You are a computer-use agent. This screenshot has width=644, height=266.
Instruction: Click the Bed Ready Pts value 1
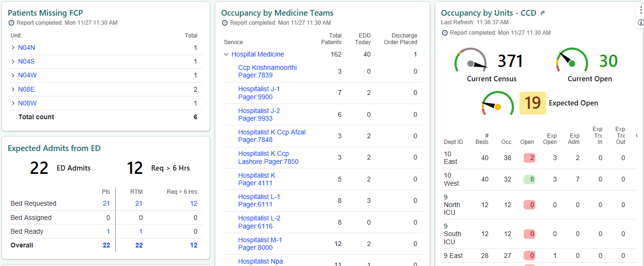[108, 231]
